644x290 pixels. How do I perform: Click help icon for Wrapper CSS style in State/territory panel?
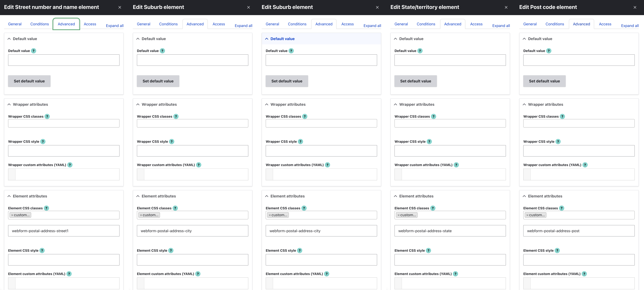tap(429, 141)
